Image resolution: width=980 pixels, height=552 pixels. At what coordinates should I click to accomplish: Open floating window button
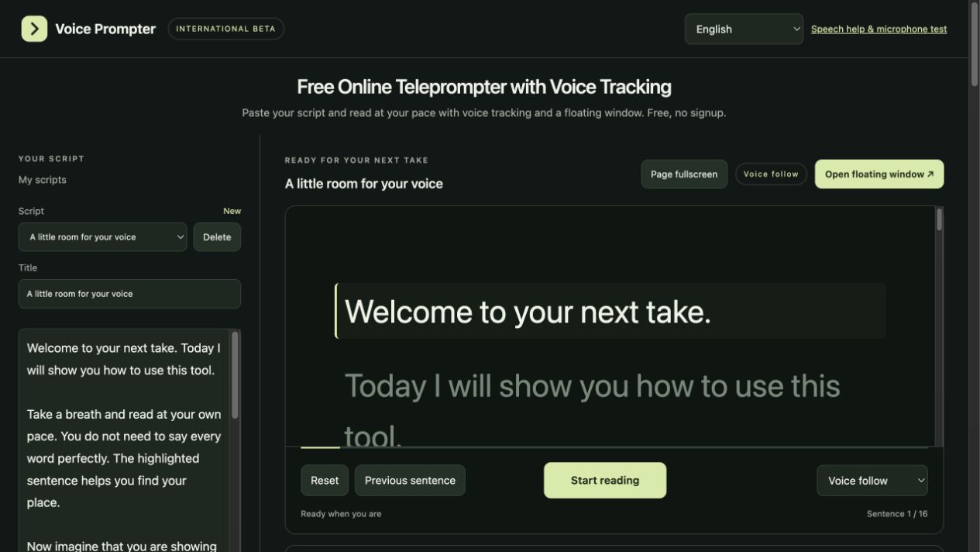879,174
